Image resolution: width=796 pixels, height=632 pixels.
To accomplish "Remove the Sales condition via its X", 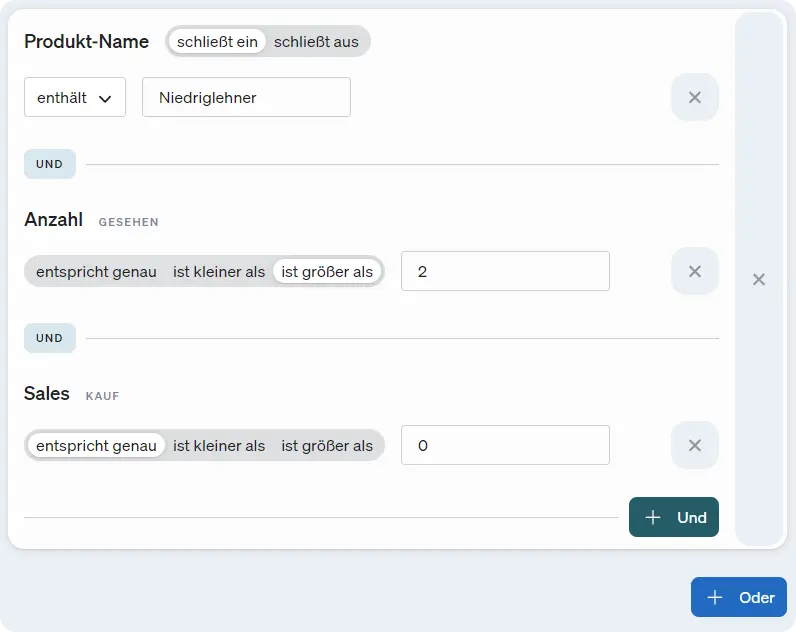I will 695,445.
